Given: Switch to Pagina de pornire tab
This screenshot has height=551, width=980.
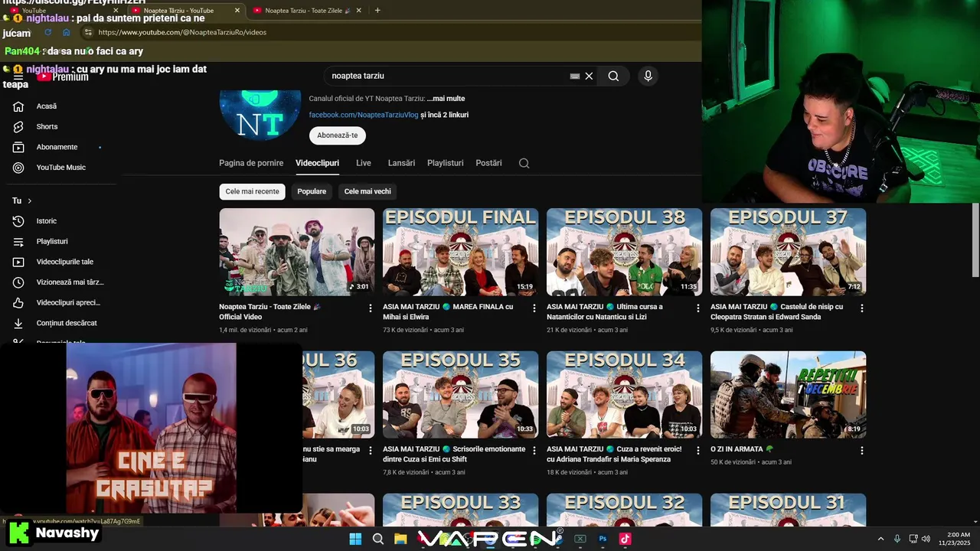Looking at the screenshot, I should [x=251, y=163].
